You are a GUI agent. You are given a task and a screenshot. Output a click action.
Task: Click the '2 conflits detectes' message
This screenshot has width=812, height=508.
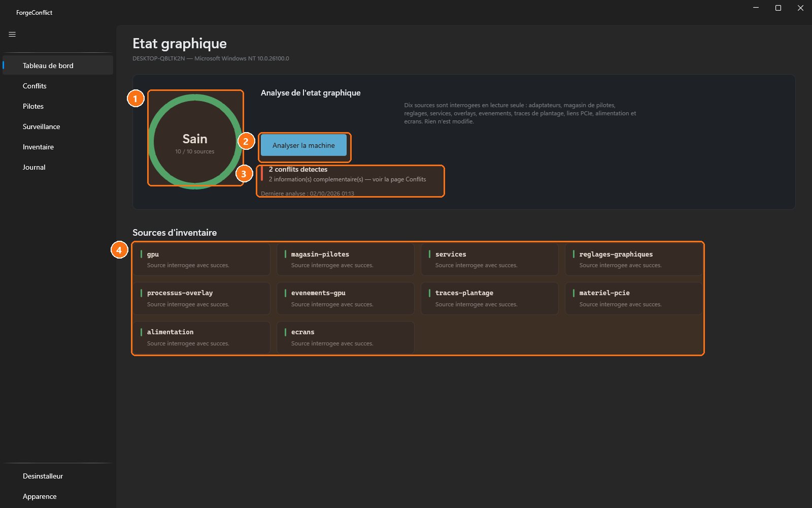pos(298,169)
